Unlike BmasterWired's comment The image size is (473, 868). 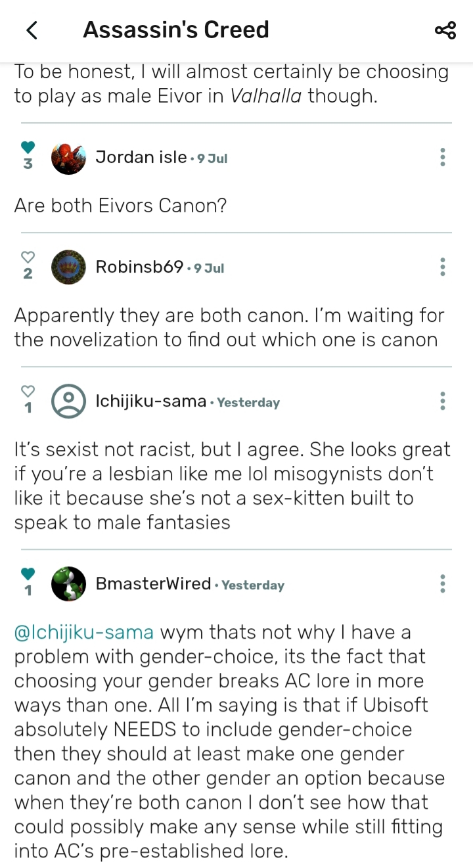pos(28,574)
